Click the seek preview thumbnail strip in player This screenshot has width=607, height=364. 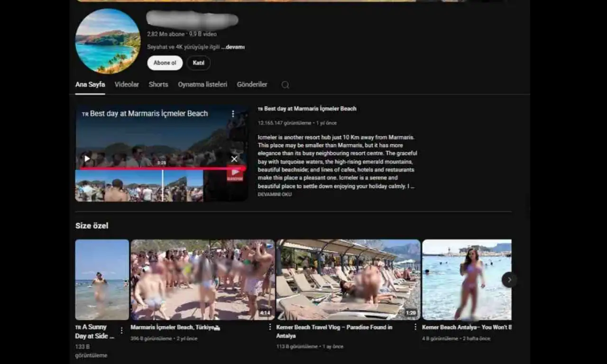(x=139, y=186)
